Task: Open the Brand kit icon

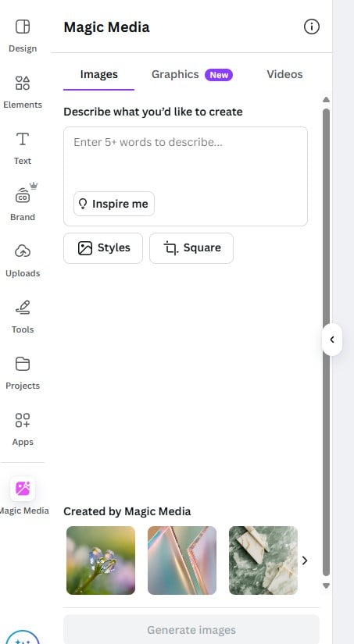Action: tap(23, 196)
